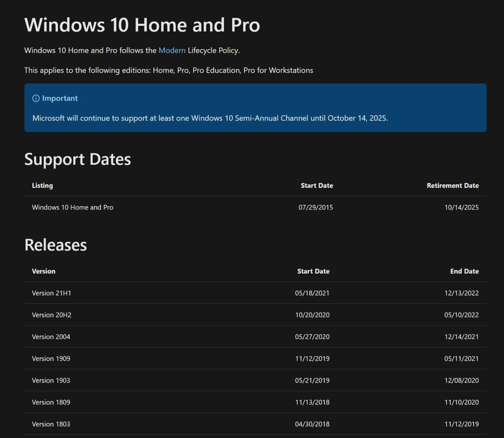Click the 'Listing' column header
Viewport: 504px width, 438px height.
tap(42, 186)
